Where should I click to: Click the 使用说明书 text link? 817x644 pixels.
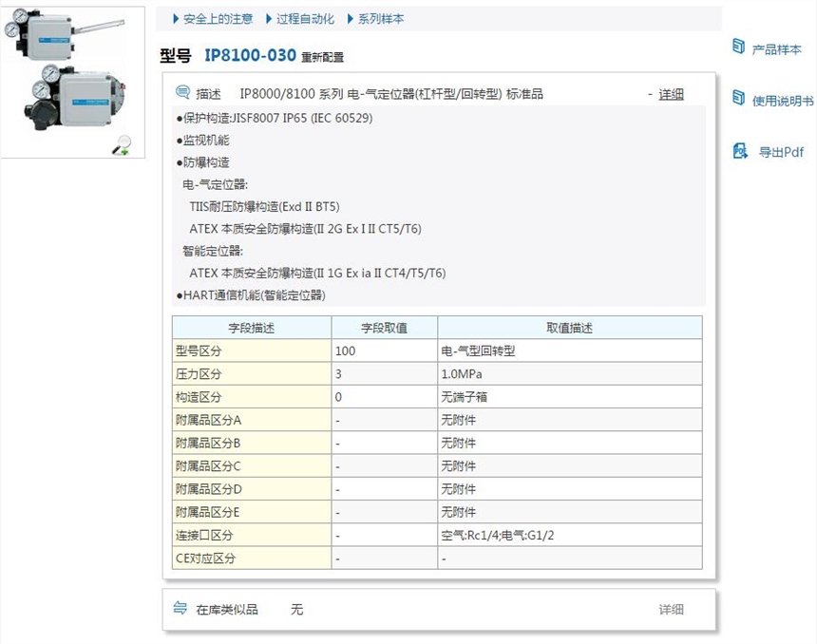point(783,101)
